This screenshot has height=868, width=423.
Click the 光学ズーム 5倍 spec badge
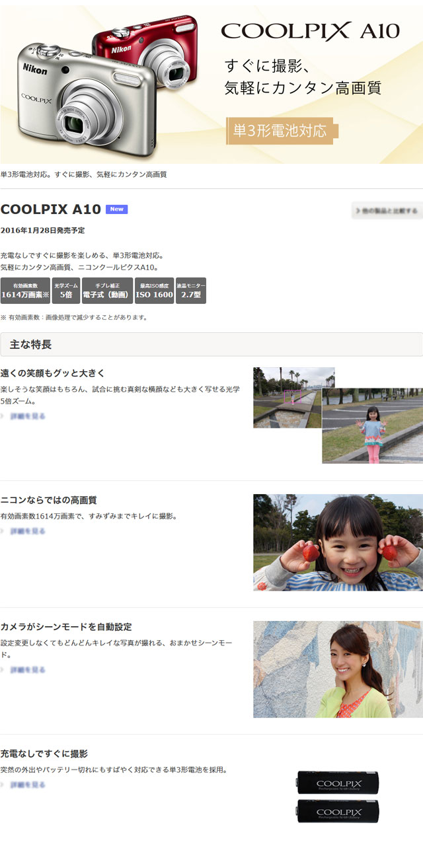coord(66,291)
